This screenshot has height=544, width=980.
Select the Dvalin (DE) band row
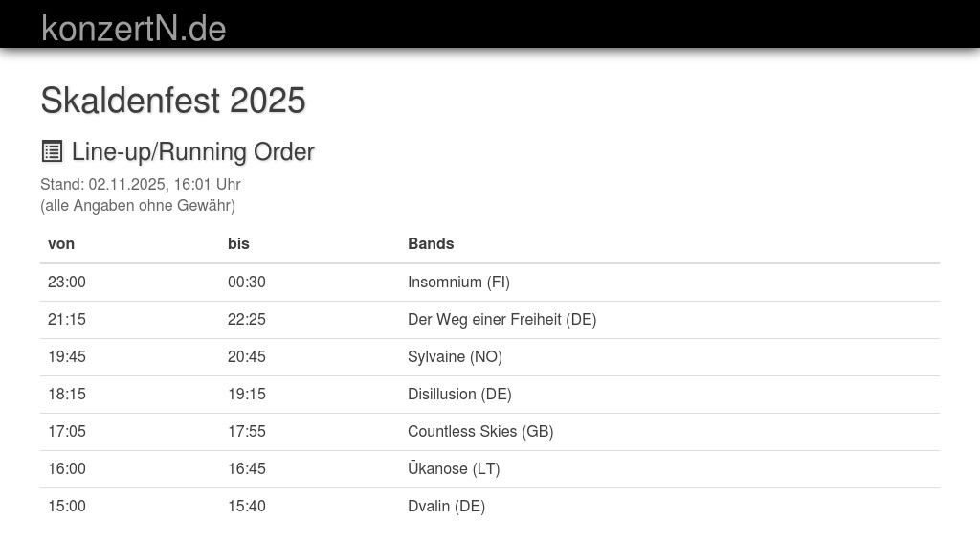(x=446, y=506)
